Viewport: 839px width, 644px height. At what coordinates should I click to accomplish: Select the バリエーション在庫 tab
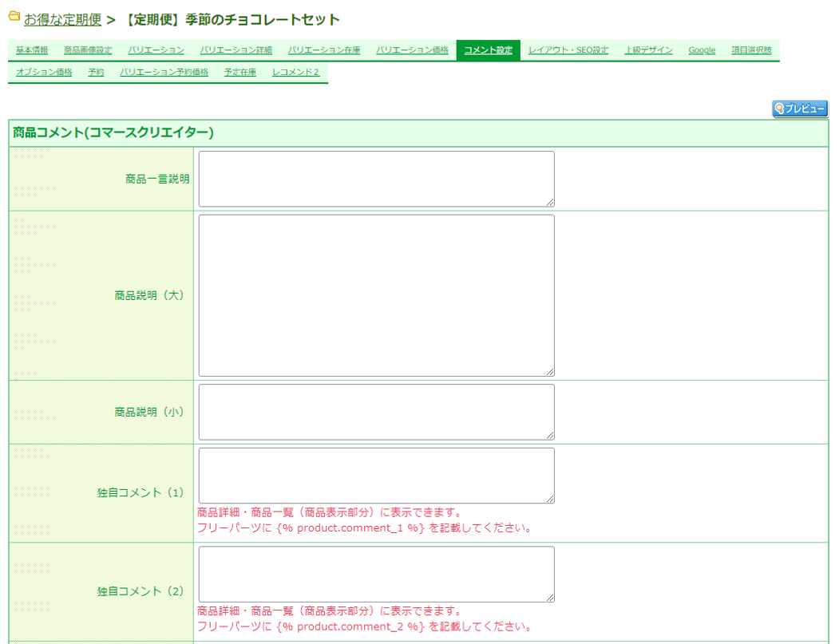click(324, 50)
